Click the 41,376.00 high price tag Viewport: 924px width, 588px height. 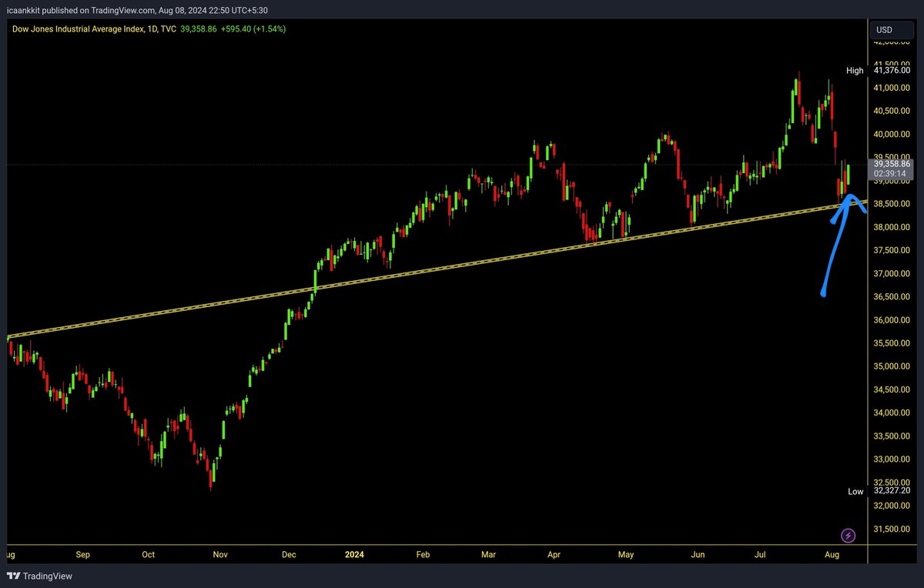click(892, 71)
